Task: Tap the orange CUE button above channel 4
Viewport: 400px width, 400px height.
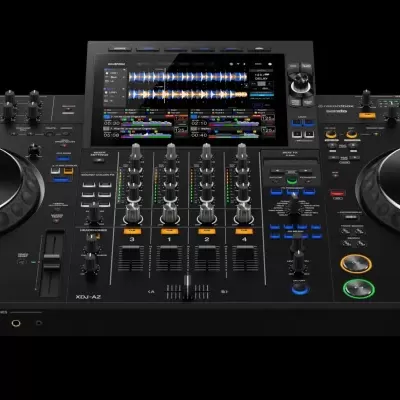Action: tap(244, 231)
